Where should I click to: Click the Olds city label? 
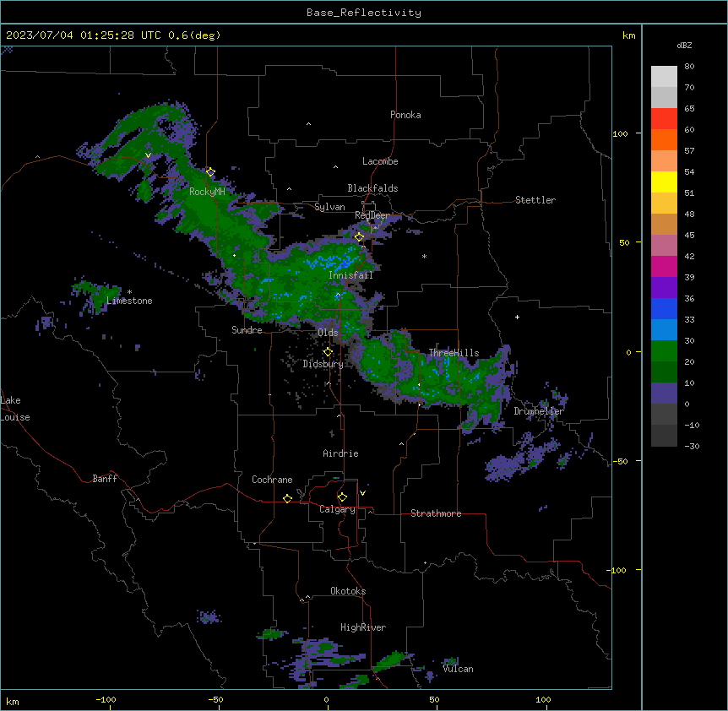pos(328,333)
